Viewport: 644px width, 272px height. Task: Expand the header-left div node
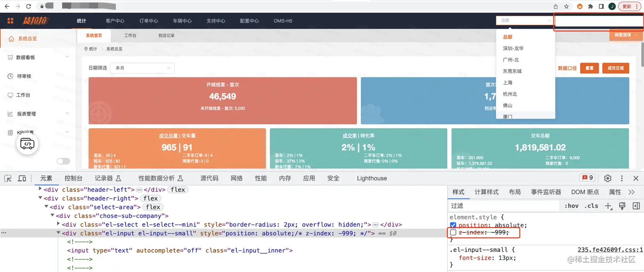40,189
